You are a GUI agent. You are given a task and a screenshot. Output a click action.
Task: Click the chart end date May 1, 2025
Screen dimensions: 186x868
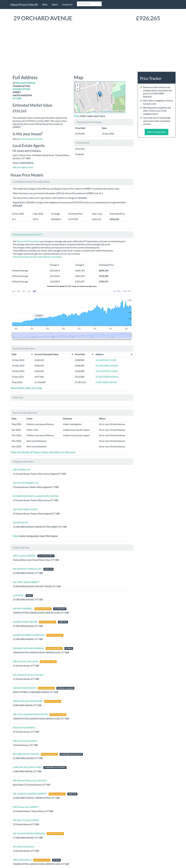click(x=127, y=291)
